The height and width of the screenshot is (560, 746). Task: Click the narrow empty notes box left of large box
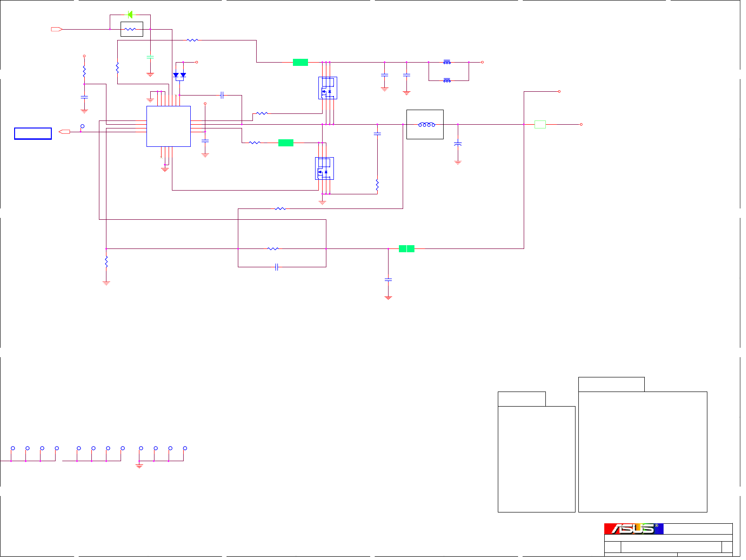tap(537, 459)
